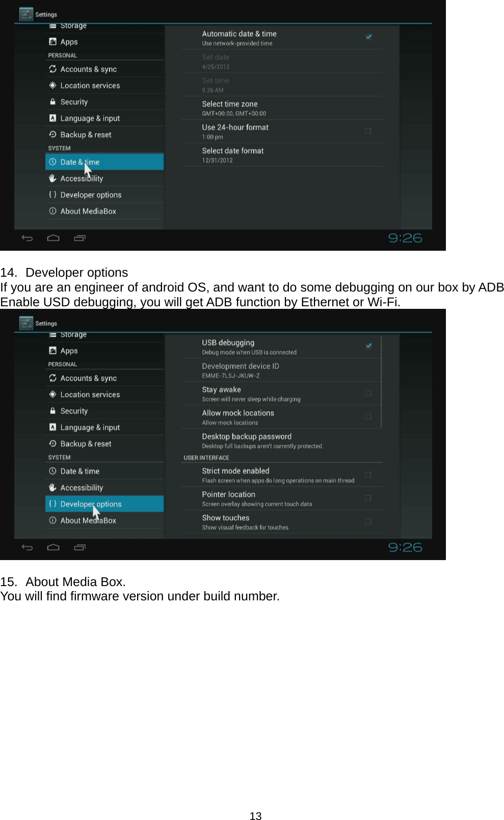Uncheck the USB debugging checkbox
This screenshot has width=504, height=820.
point(368,346)
